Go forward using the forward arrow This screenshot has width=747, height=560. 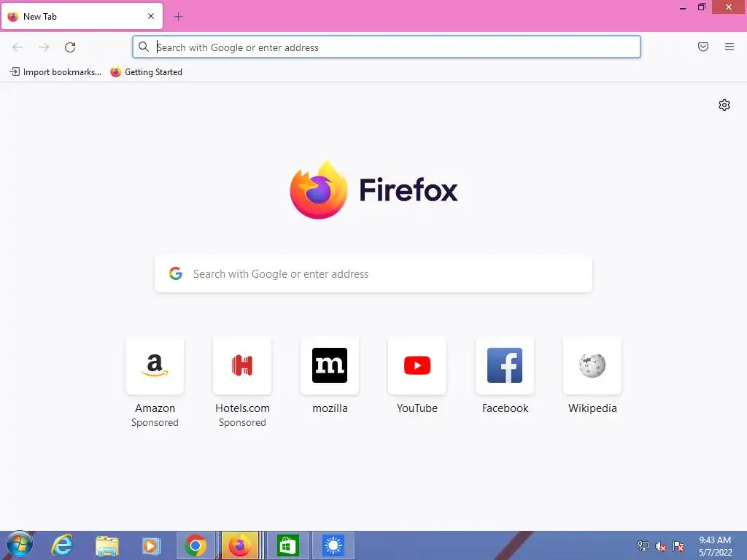click(44, 47)
